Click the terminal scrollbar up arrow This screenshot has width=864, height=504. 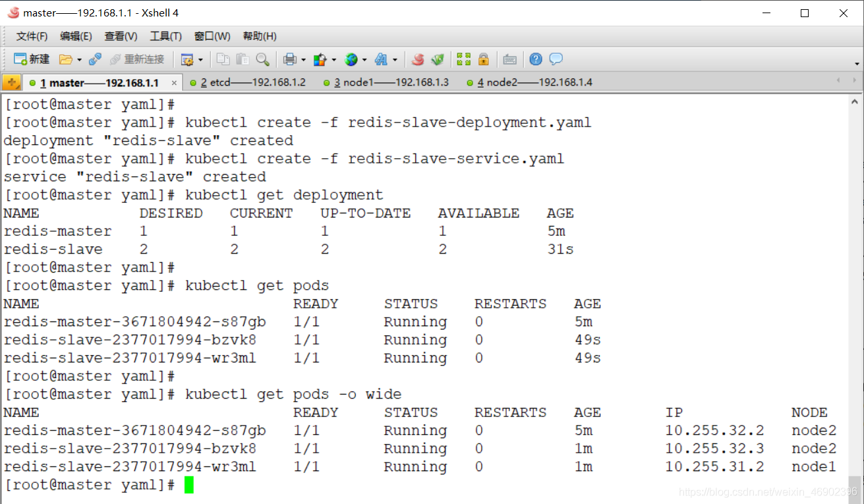[855, 103]
